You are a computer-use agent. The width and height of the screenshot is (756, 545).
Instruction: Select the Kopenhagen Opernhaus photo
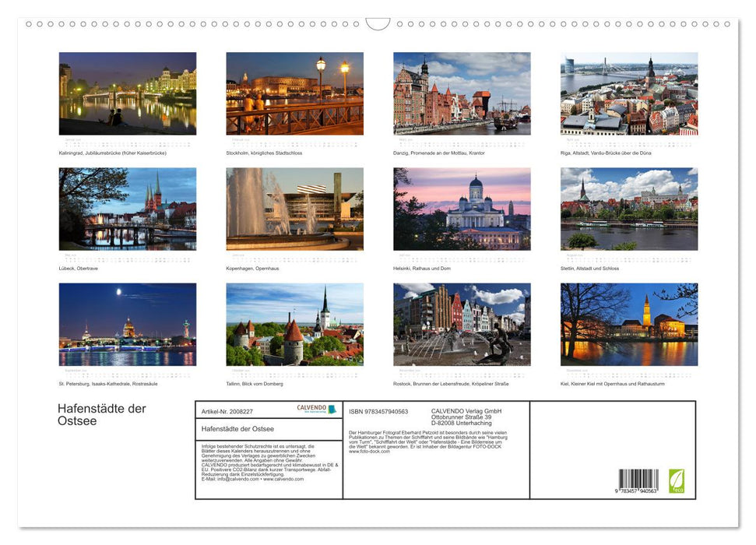click(295, 208)
